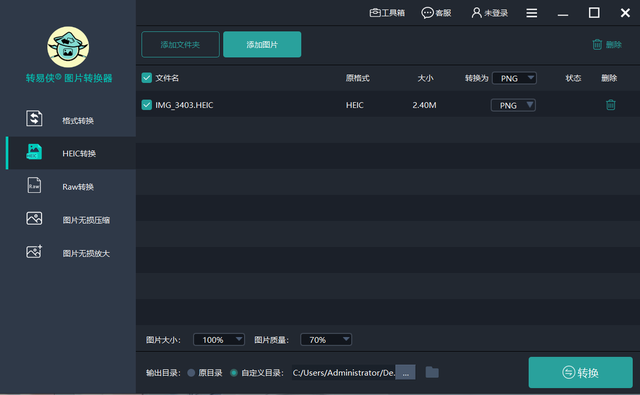This screenshot has width=640, height=395.
Task: Click the lossless compression (图片无损压缩) icon
Action: click(34, 218)
